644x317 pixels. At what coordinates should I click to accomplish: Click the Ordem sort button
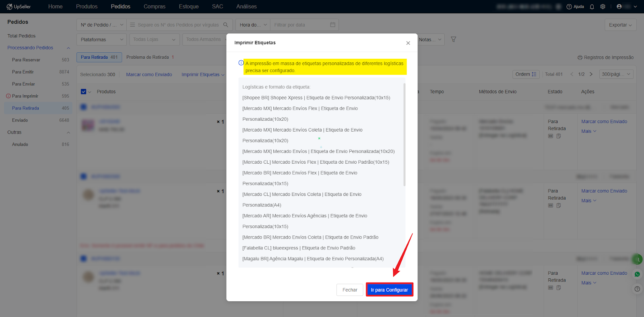526,74
